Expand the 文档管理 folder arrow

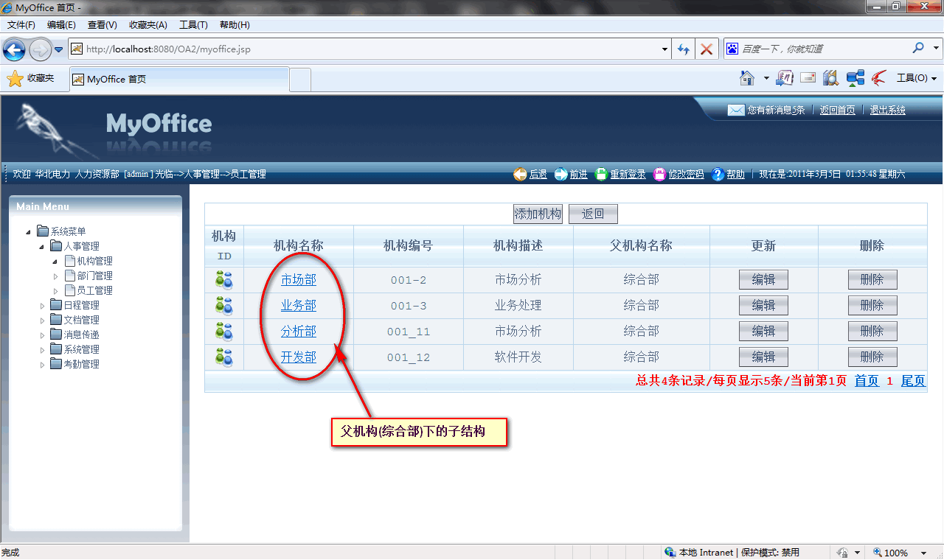coord(42,321)
